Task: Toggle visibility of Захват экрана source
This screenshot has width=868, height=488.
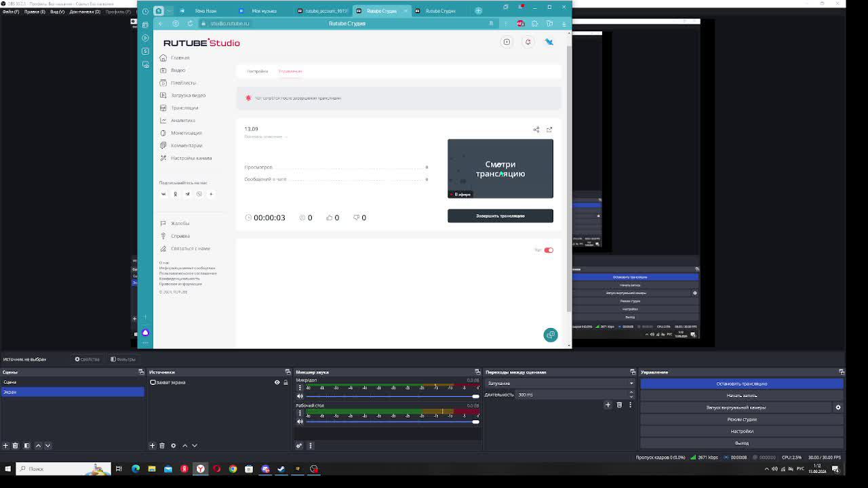Action: [277, 382]
